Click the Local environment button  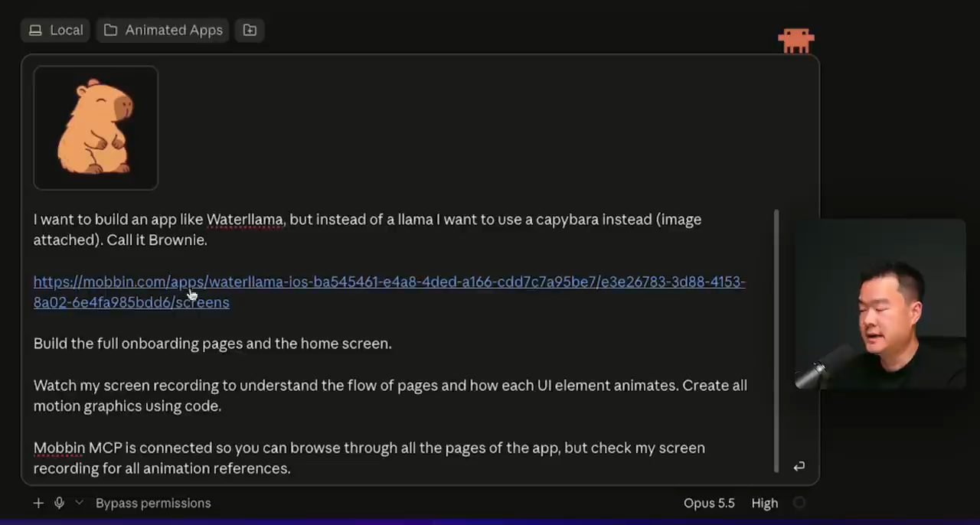[x=56, y=30]
